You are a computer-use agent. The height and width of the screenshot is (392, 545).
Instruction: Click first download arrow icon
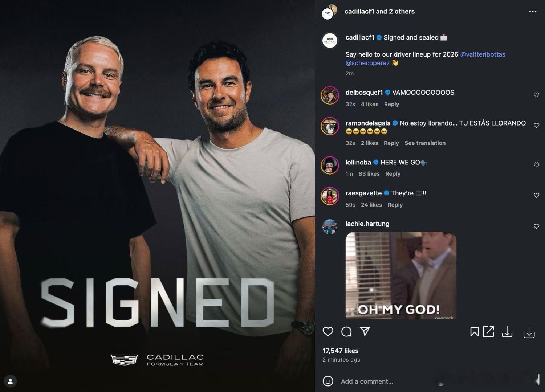click(x=507, y=332)
